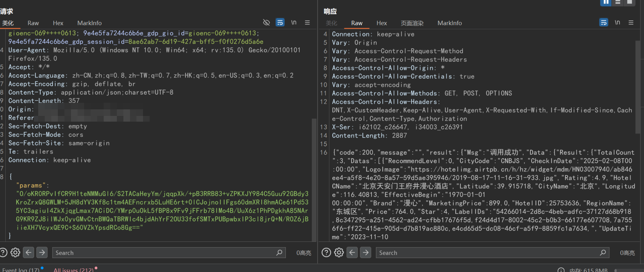This screenshot has height=272, width=644.
Task: Toggle word wrap icon in response panel
Action: tap(604, 22)
